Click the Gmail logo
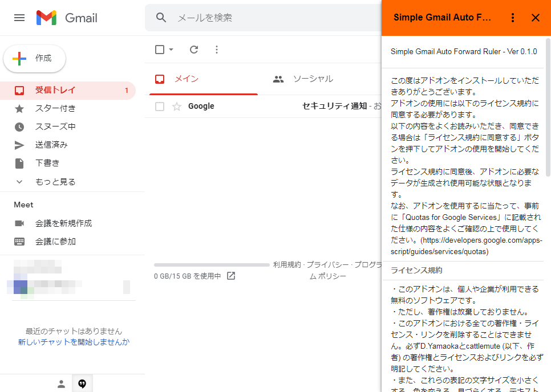 point(67,18)
